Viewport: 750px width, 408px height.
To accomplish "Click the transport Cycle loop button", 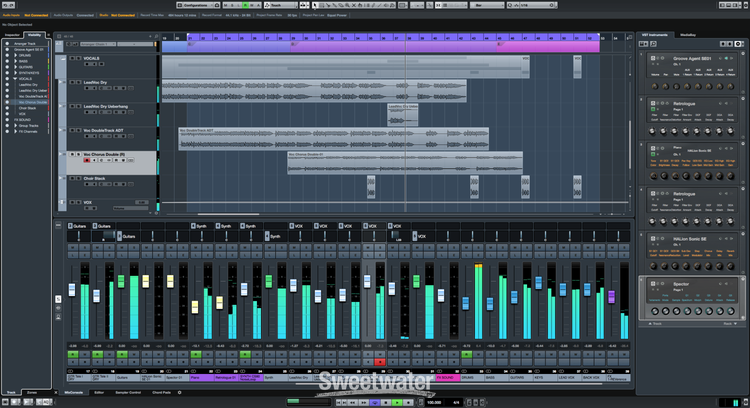I will (x=375, y=403).
